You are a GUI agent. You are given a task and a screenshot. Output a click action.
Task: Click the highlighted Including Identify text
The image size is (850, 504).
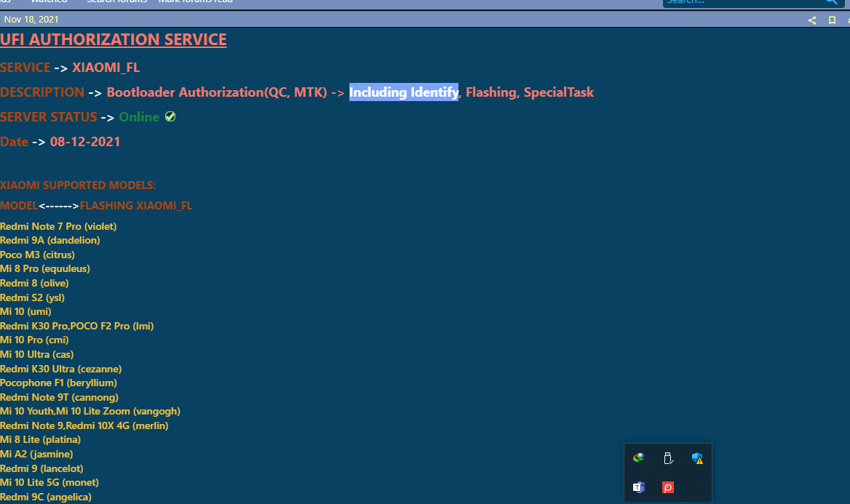[404, 92]
